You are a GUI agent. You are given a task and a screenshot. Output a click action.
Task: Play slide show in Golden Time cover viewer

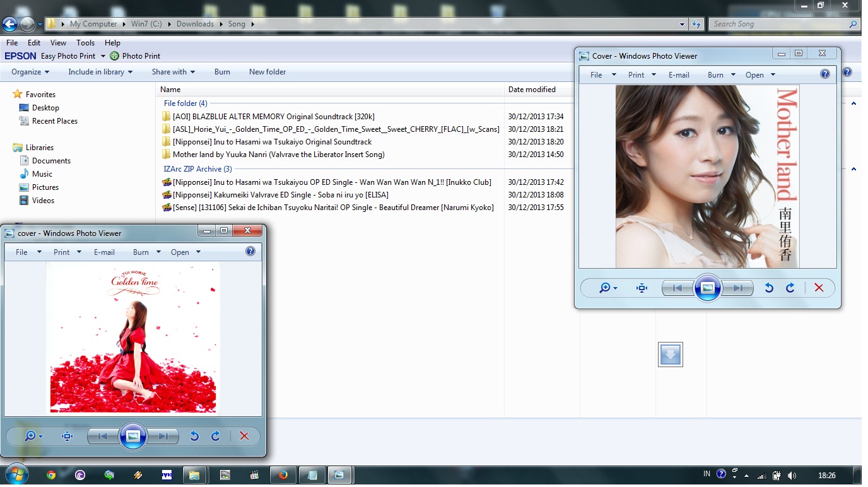132,436
